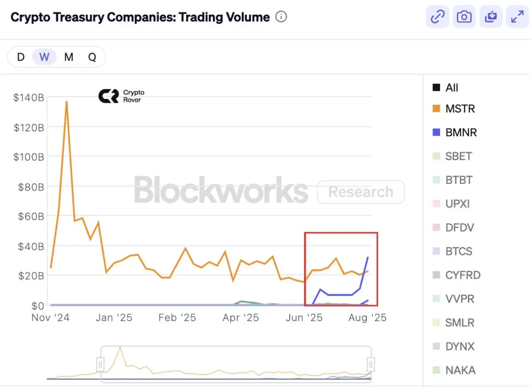Hide the MSTR series in the legend
Image resolution: width=532 pixels, height=392 pixels.
454,109
